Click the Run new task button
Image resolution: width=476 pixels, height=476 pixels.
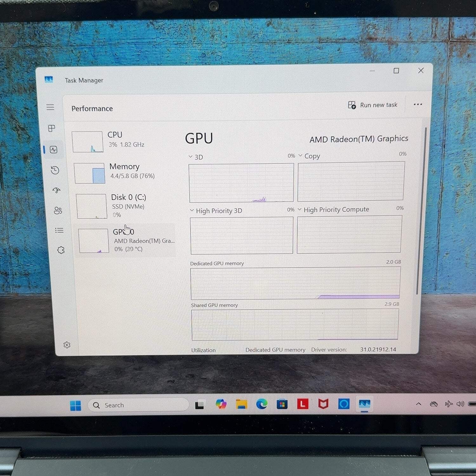373,105
